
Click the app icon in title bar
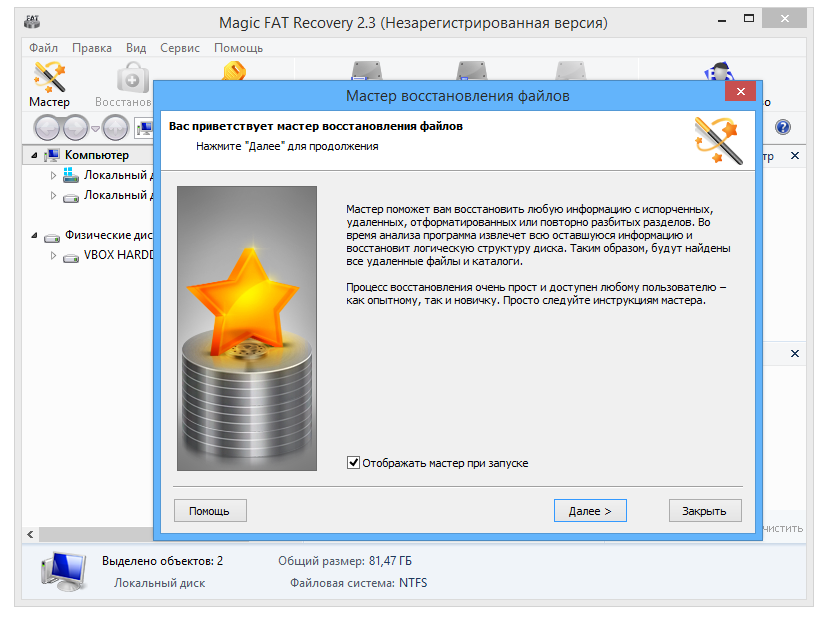32,22
